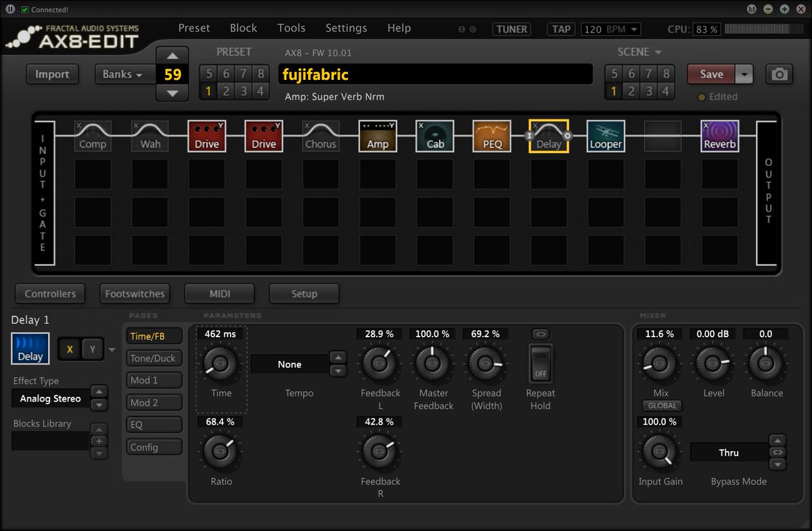
Task: Click the Fractal AX8-Edit logo
Action: pos(72,37)
